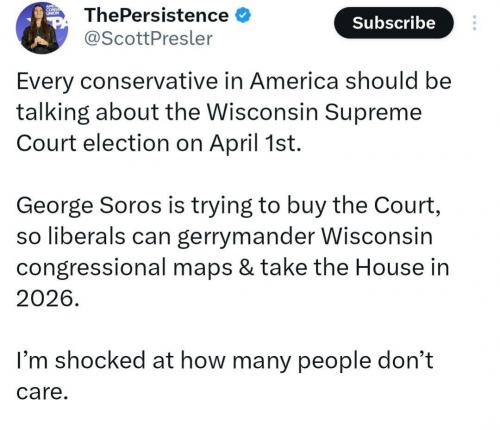Click 'talking about the' in the tweet

click(108, 112)
